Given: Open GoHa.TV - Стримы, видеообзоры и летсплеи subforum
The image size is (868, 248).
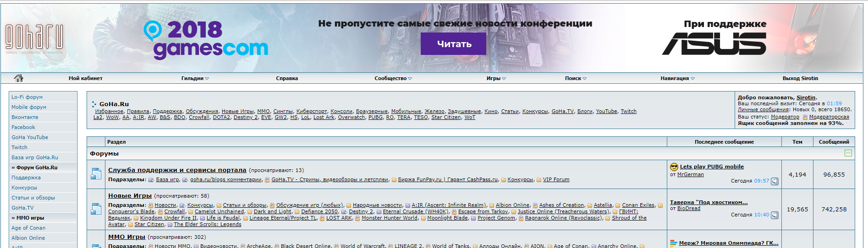Looking at the screenshot, I should pyautogui.click(x=330, y=179).
